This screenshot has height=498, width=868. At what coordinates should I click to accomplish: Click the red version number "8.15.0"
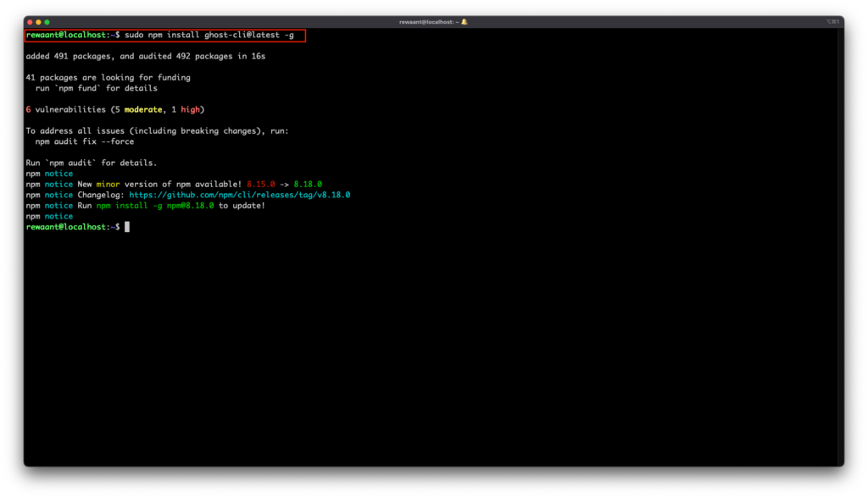tap(261, 185)
